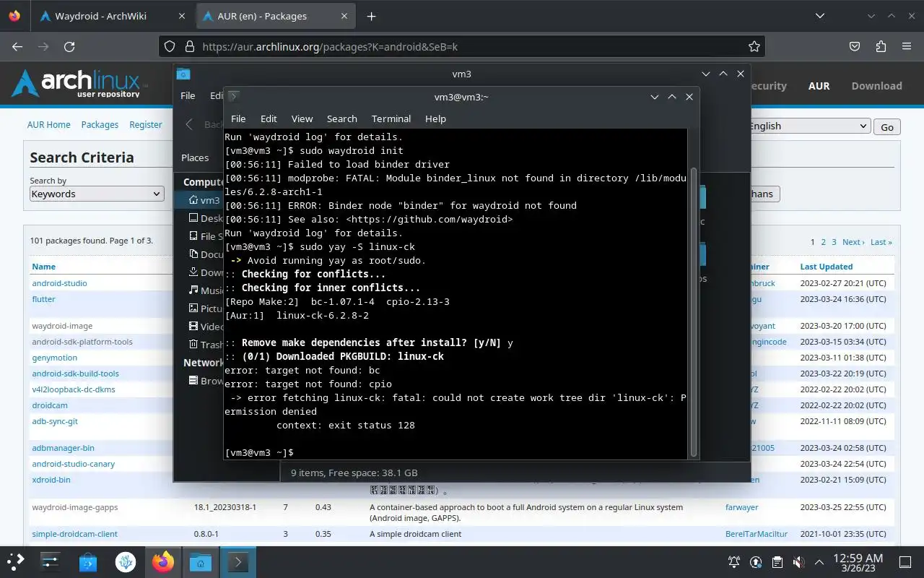Open the xdroid-bin package link

(x=51, y=480)
